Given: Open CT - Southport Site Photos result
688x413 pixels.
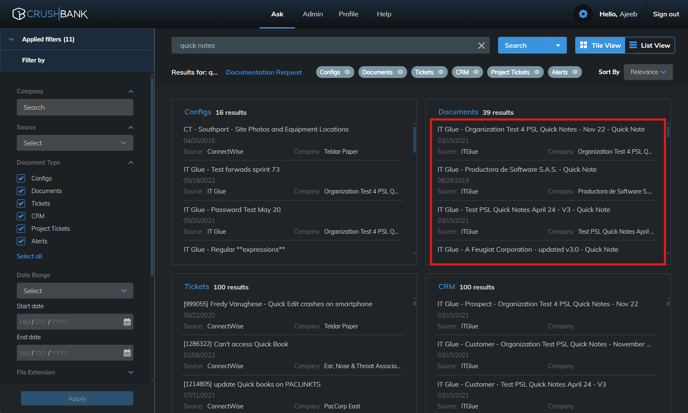Looking at the screenshot, I should [266, 129].
